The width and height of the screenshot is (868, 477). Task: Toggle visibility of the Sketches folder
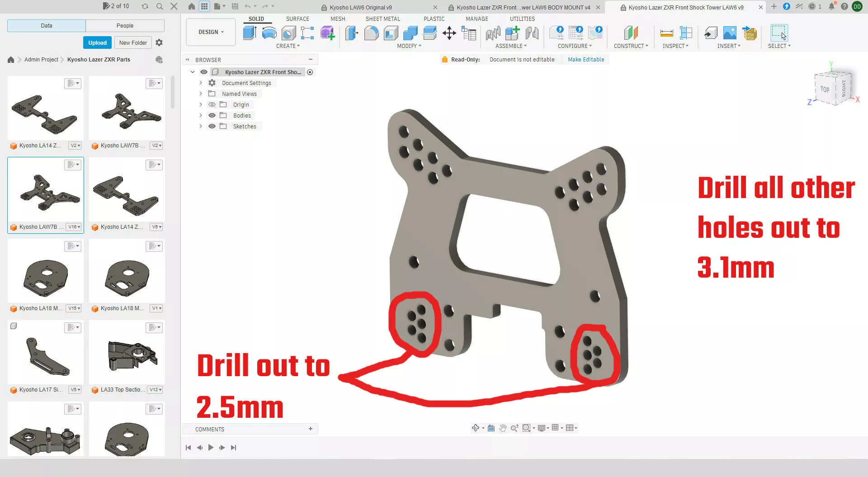tap(212, 126)
